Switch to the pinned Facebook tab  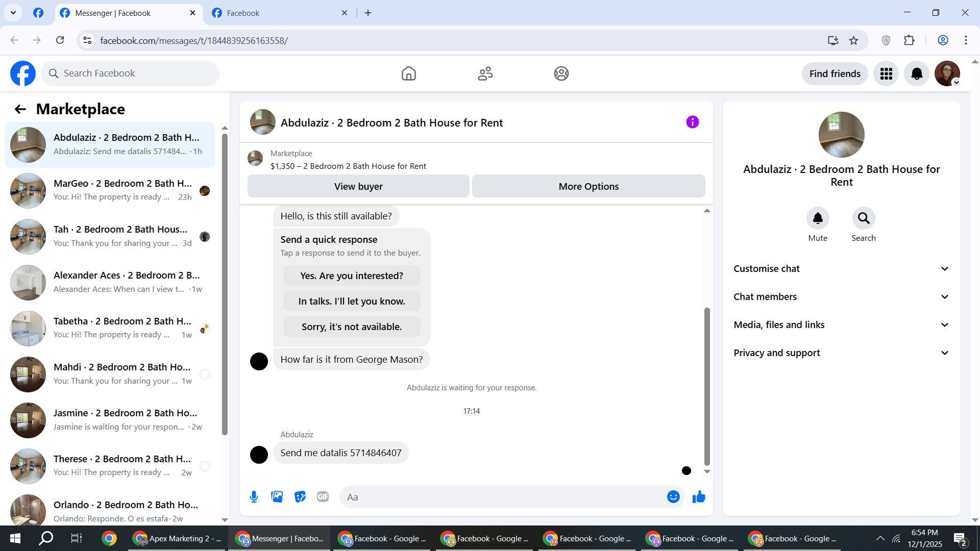38,13
